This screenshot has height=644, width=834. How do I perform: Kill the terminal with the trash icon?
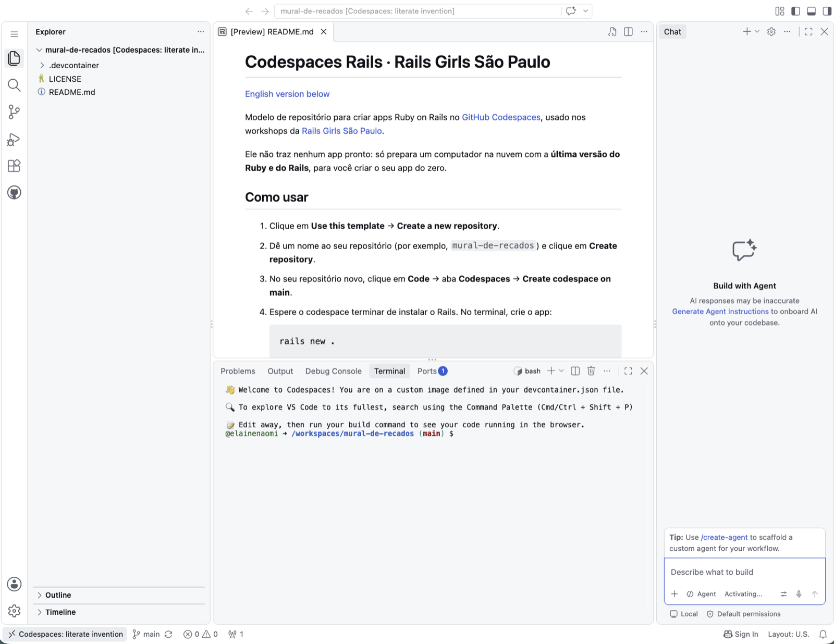[x=591, y=371]
